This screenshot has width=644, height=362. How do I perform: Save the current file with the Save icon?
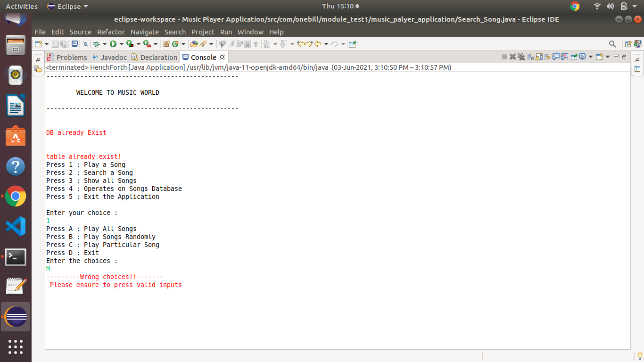55,43
